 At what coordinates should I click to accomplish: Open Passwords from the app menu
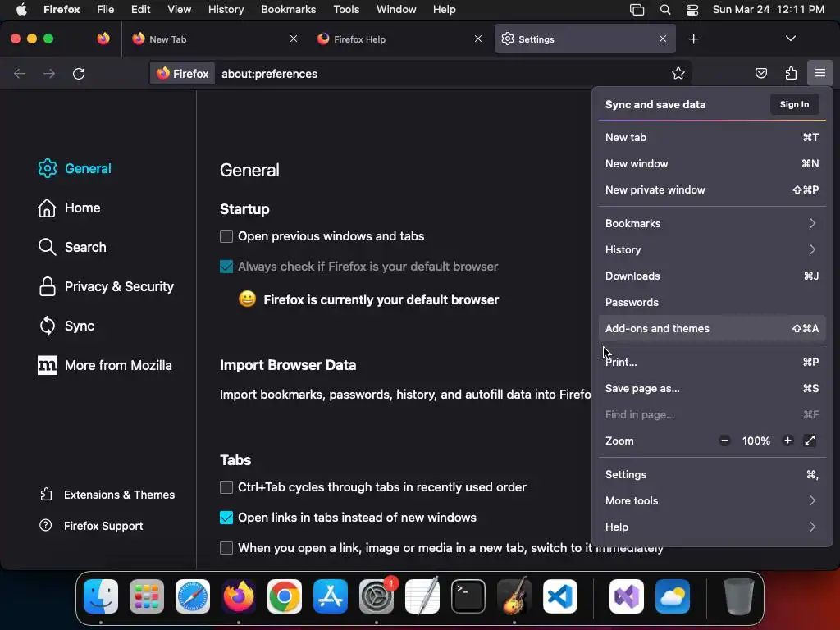click(712, 302)
